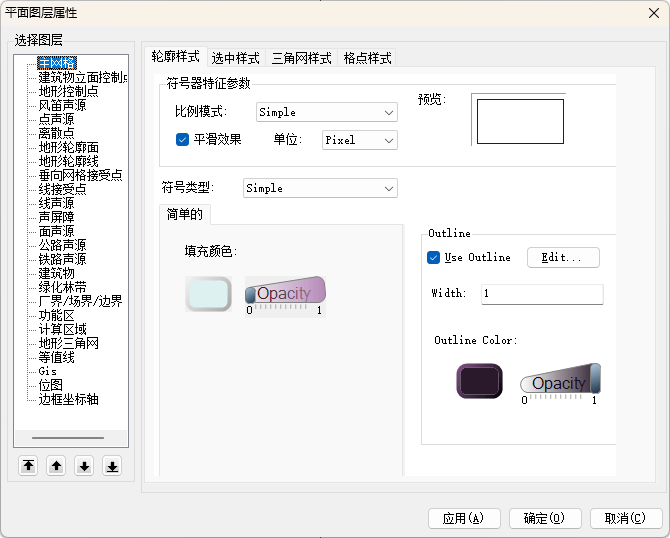
Task: Move selected layer to the top
Action: coord(28,466)
